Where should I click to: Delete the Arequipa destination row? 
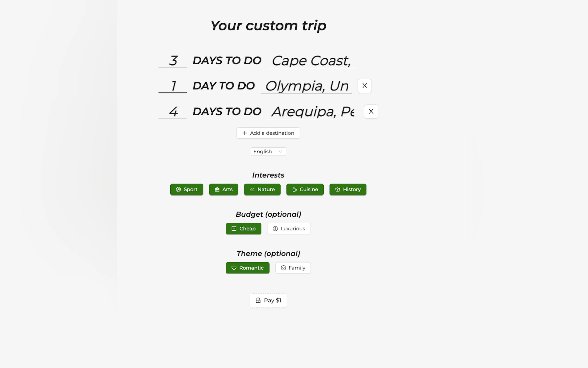click(x=371, y=111)
